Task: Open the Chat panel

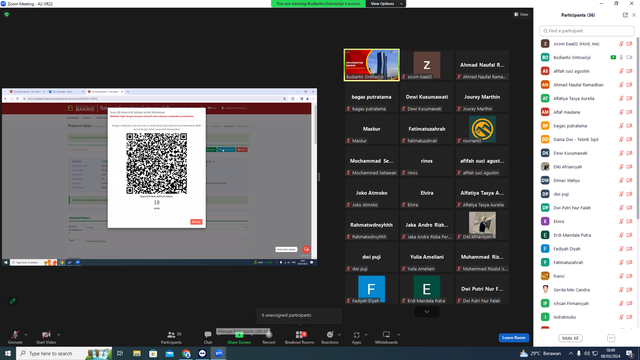Action: click(208, 337)
